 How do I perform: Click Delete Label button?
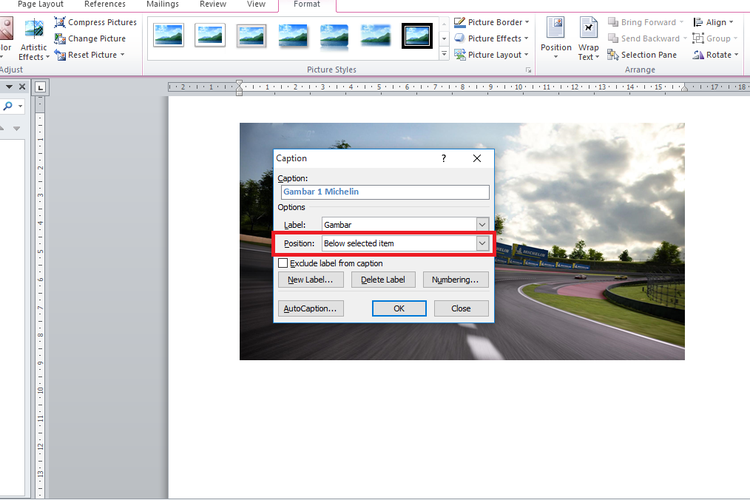[x=383, y=279]
